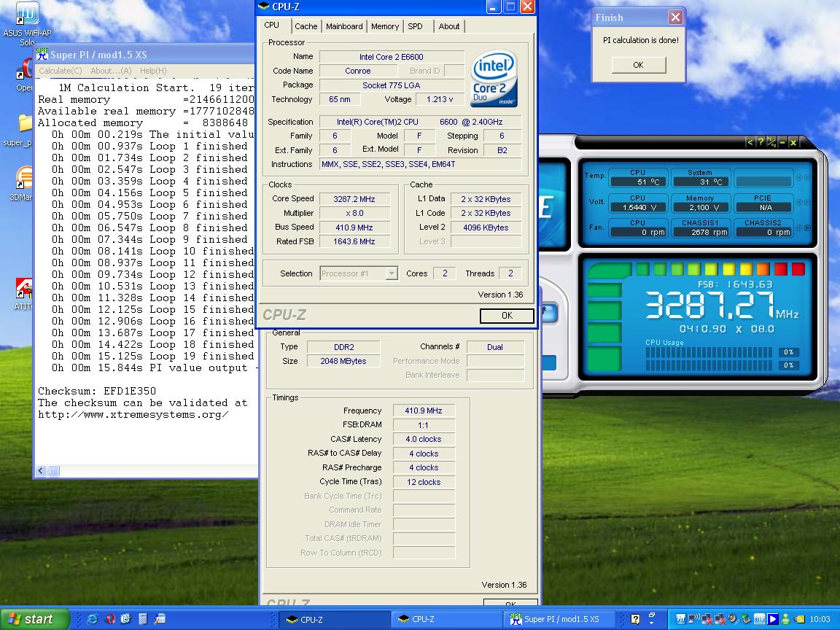Launch the 3DMark desktop shortcut
This screenshot has width=840, height=630.
(x=23, y=183)
